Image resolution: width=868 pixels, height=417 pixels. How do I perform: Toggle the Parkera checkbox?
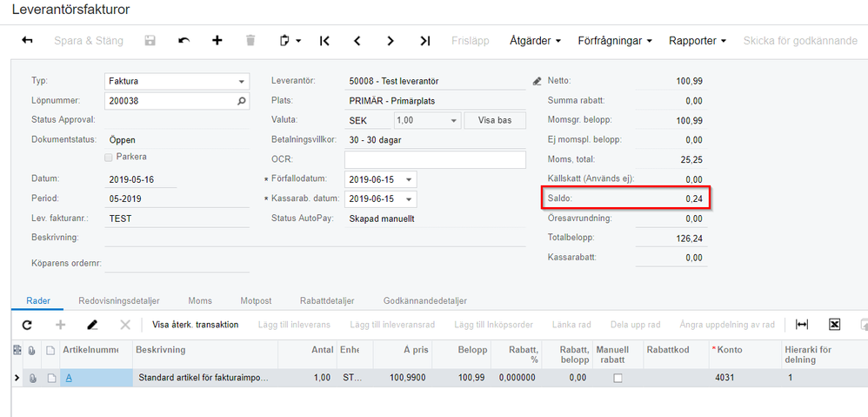[x=108, y=158]
